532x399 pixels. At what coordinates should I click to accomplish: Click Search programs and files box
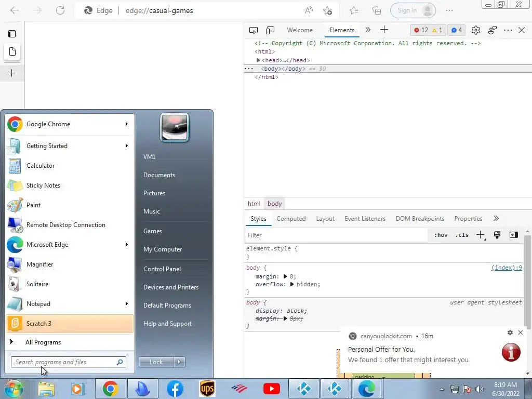[69, 362]
